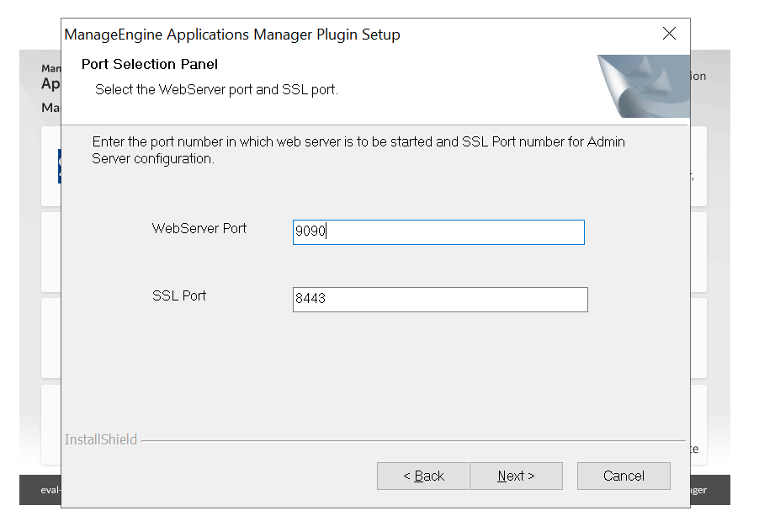Cancel the plugin setup

tap(624, 476)
